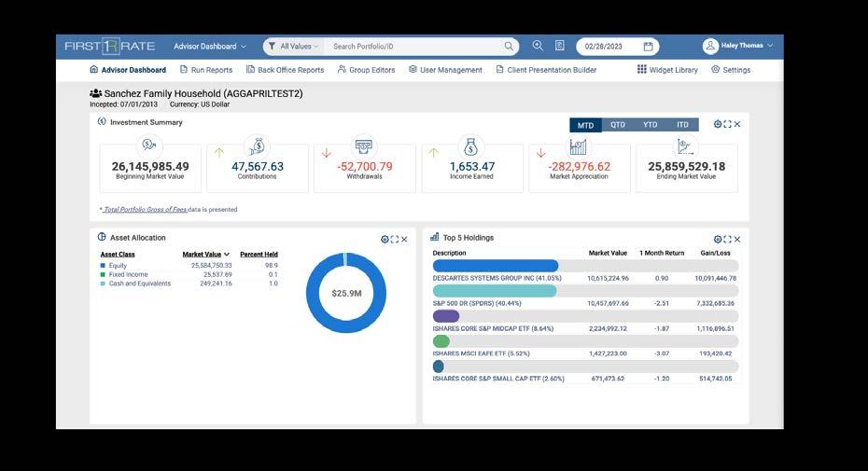
Task: Sort by Asset Class column header
Action: point(118,255)
